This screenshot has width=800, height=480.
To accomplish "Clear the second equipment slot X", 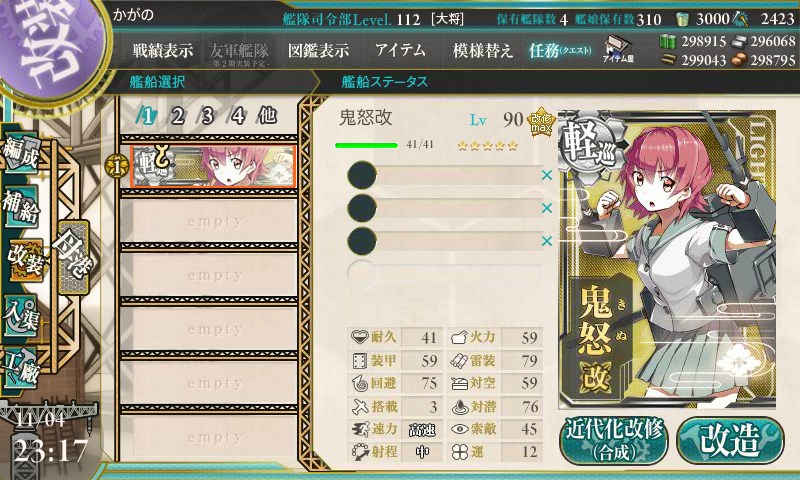I will coord(547,208).
